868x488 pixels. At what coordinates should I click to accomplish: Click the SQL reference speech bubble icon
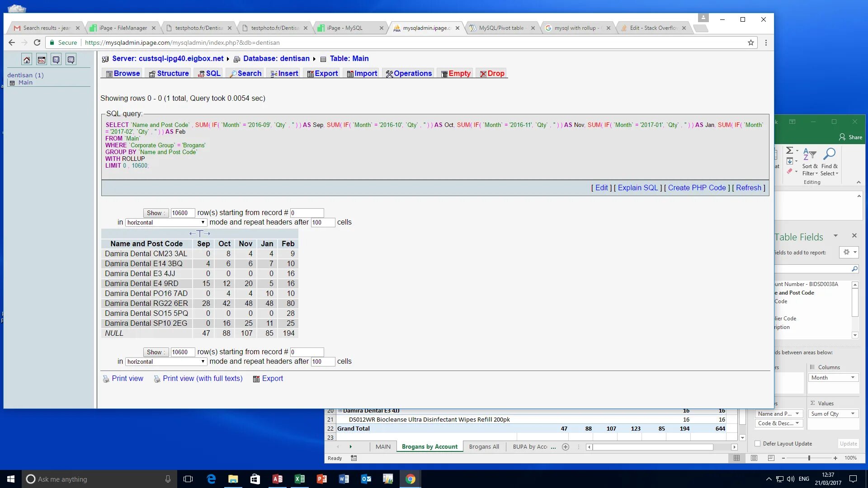click(71, 60)
